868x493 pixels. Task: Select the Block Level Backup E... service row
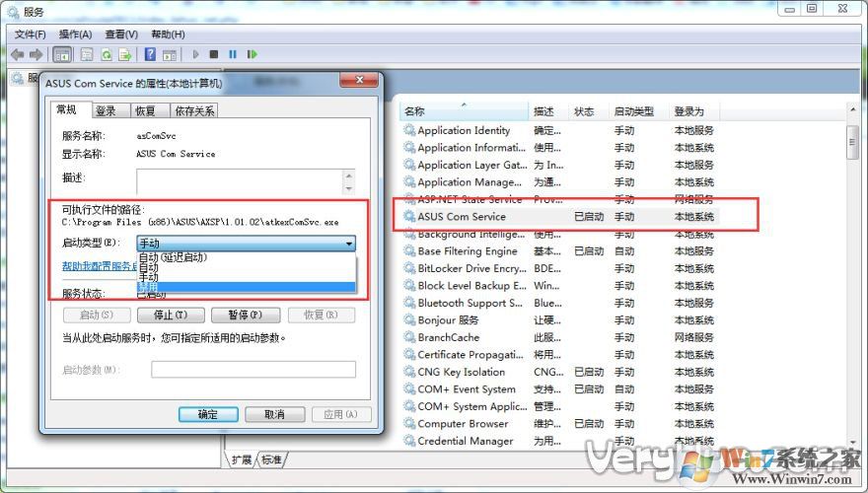point(559,286)
